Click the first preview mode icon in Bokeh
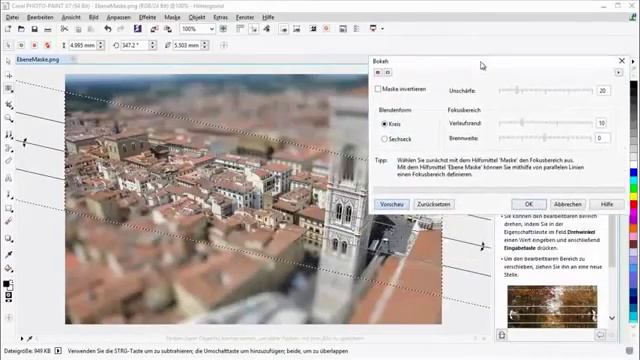The height and width of the screenshot is (360, 640). tap(378, 72)
